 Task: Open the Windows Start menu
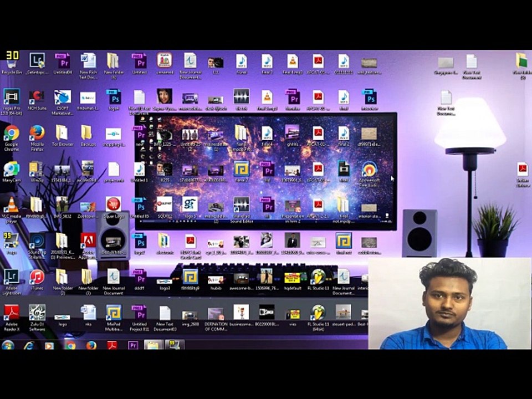[7, 345]
